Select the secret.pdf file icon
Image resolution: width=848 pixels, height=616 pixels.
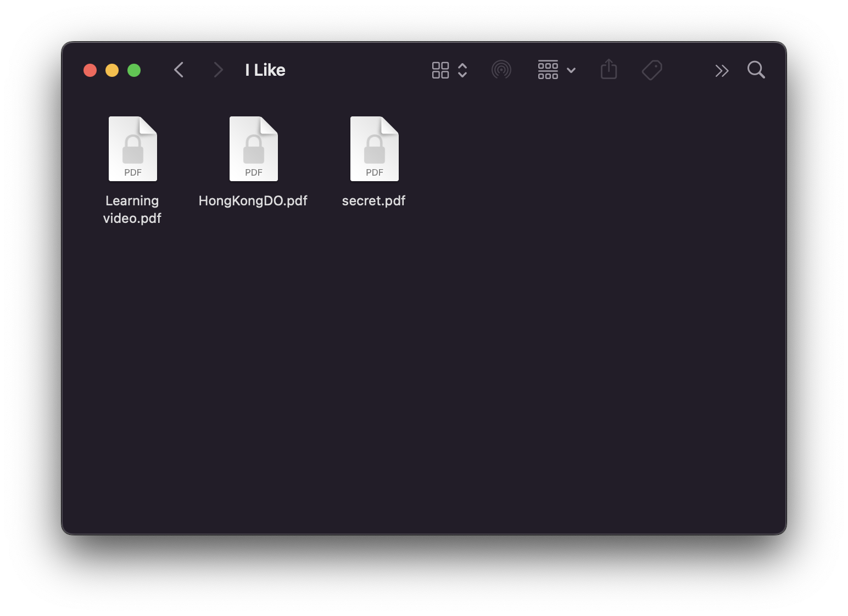pos(375,149)
